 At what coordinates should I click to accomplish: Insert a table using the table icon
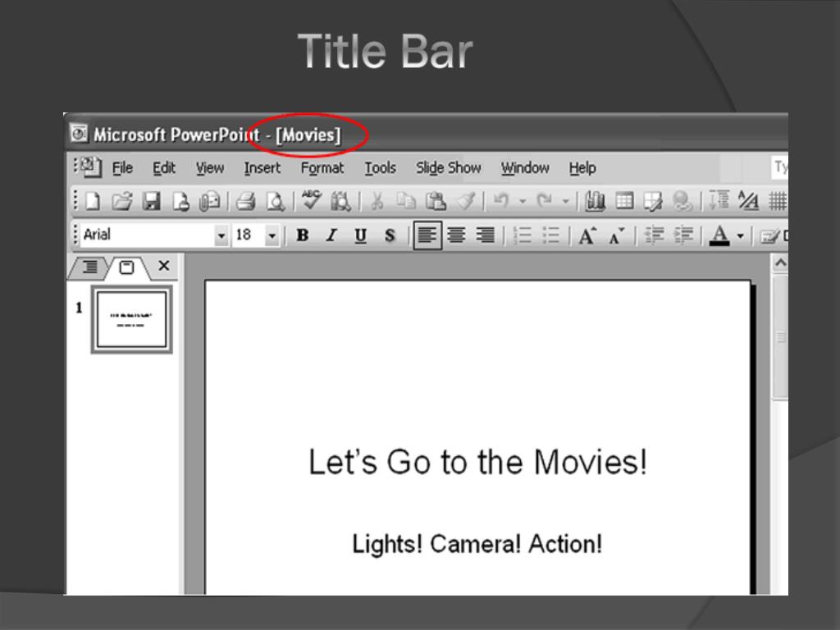click(x=624, y=202)
